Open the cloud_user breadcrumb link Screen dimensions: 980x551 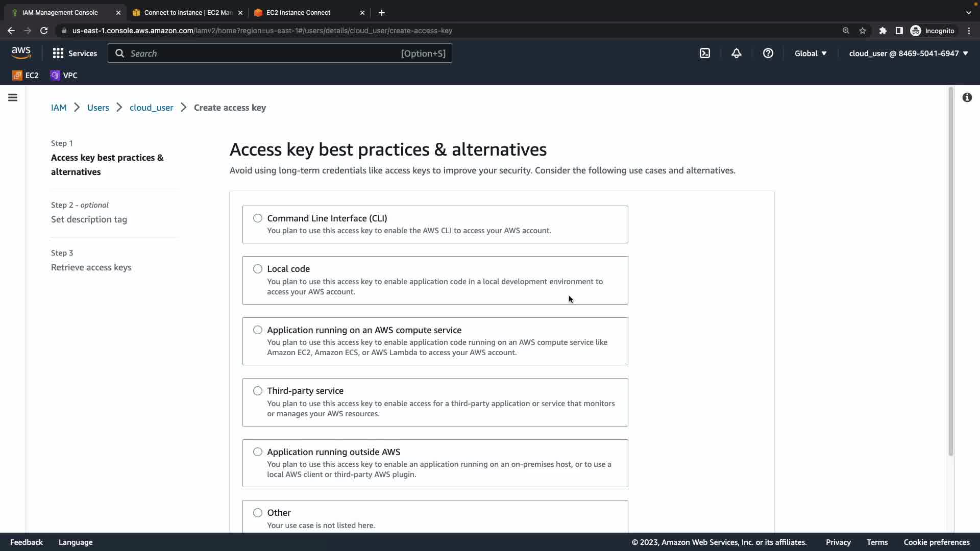point(151,108)
